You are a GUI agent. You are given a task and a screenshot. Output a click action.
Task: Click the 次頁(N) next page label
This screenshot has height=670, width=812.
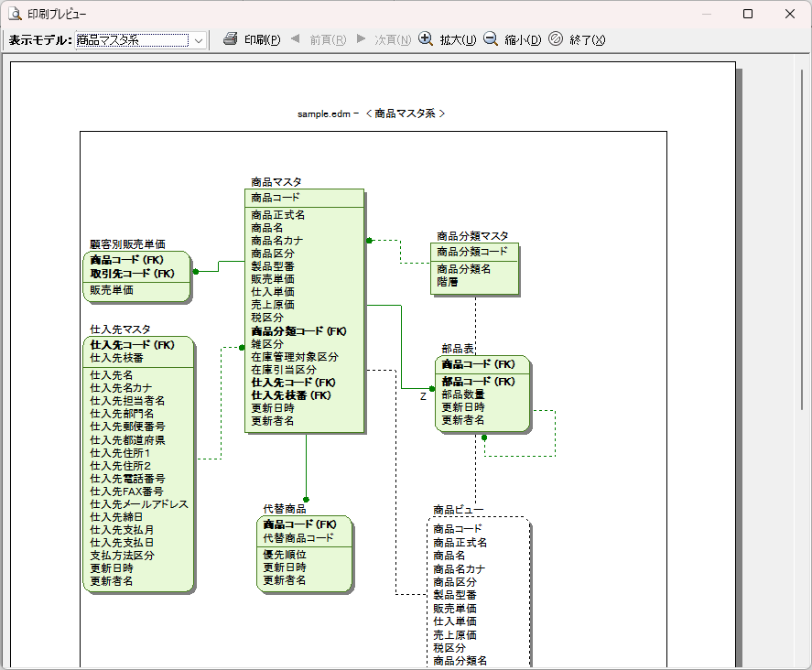point(393,40)
